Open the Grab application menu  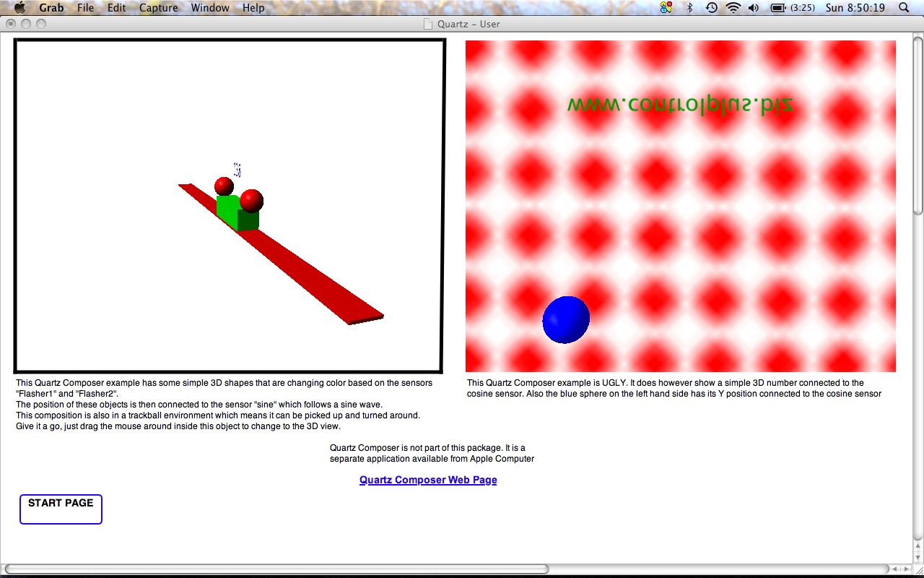pos(51,8)
